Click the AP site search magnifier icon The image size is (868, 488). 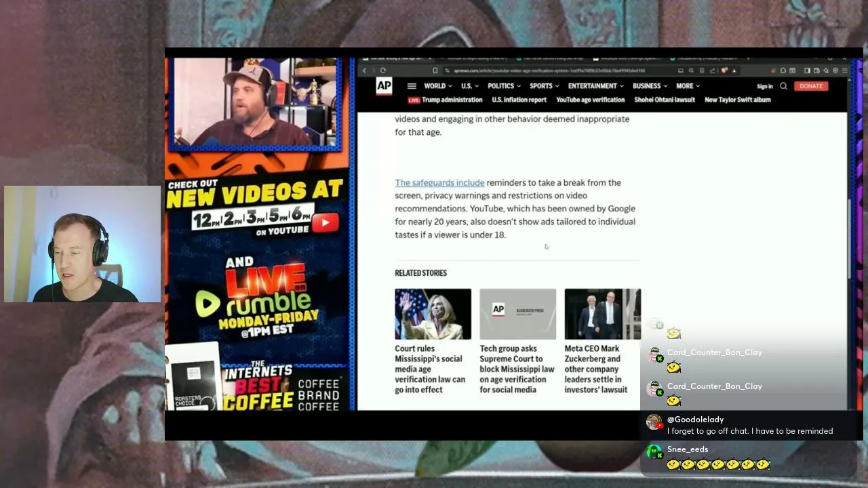click(x=783, y=86)
